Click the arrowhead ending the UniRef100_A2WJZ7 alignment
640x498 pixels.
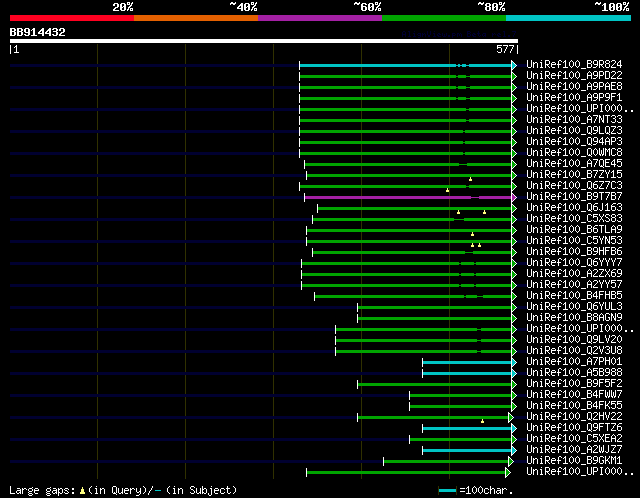[x=514, y=451]
